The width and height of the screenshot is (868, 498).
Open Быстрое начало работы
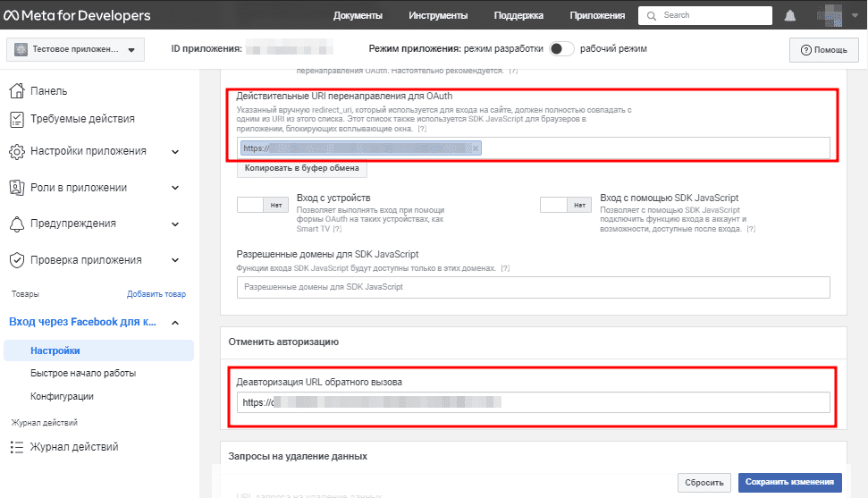click(83, 374)
